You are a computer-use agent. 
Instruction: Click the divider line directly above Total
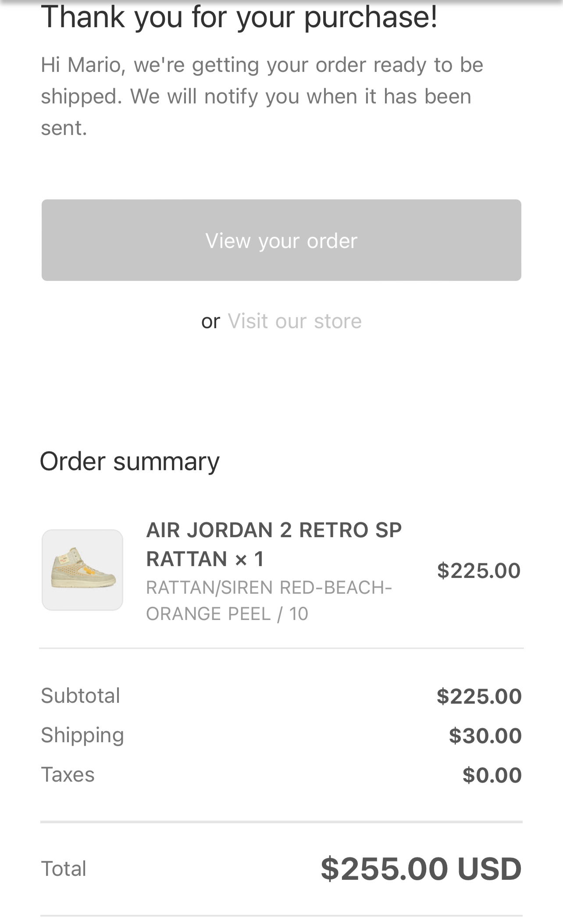(281, 822)
